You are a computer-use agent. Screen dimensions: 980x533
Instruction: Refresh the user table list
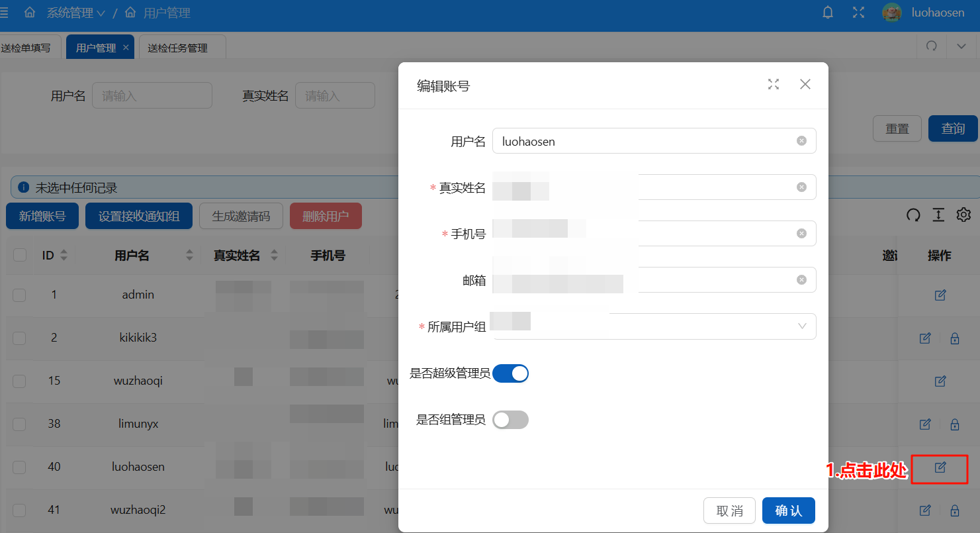coord(913,215)
